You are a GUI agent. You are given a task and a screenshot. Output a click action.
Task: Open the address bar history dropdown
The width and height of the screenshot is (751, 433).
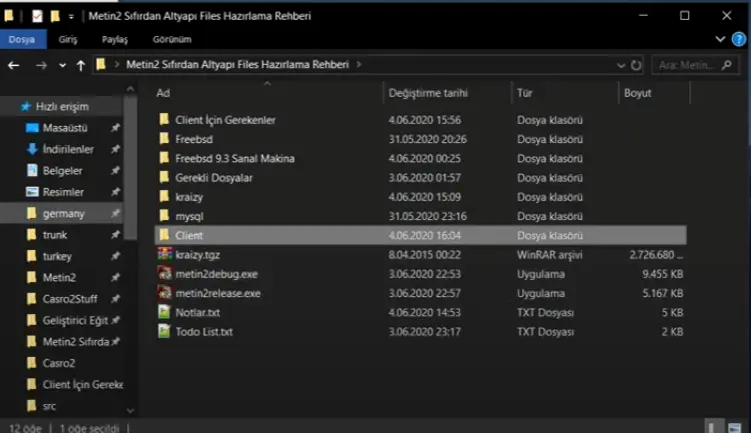pyautogui.click(x=621, y=66)
